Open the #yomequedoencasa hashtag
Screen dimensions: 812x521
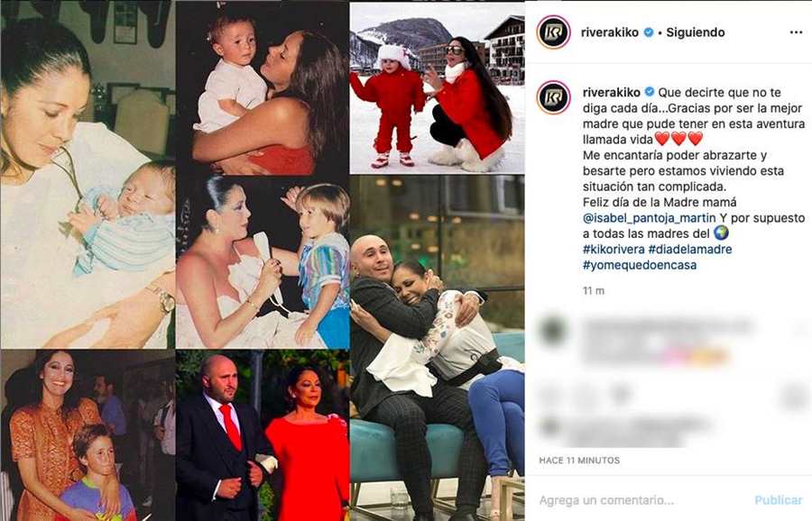(640, 265)
